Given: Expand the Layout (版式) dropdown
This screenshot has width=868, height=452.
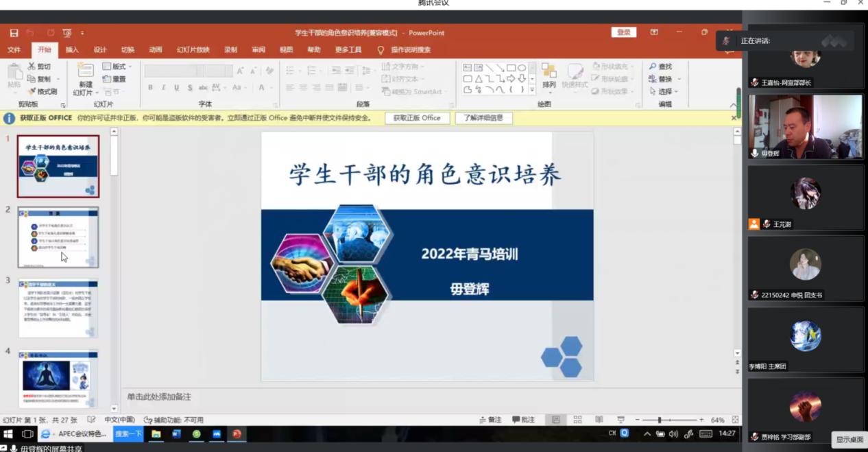Looking at the screenshot, I should point(117,67).
